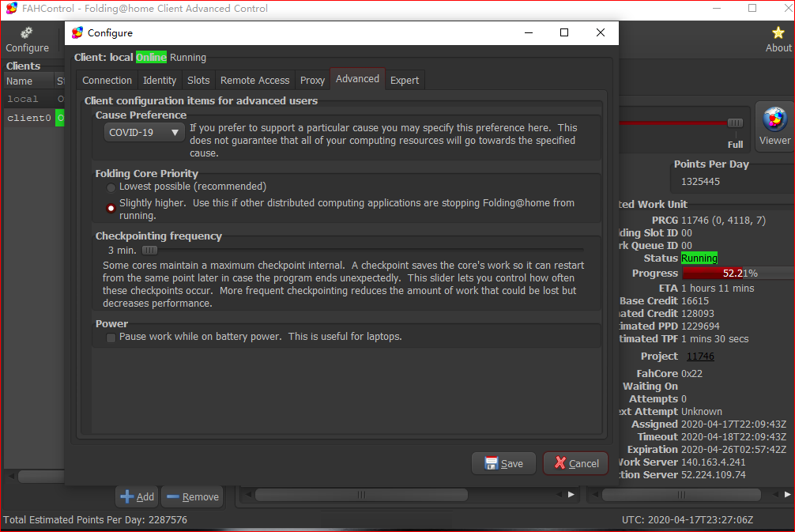Add a new client
This screenshot has width=795, height=532.
coord(137,497)
